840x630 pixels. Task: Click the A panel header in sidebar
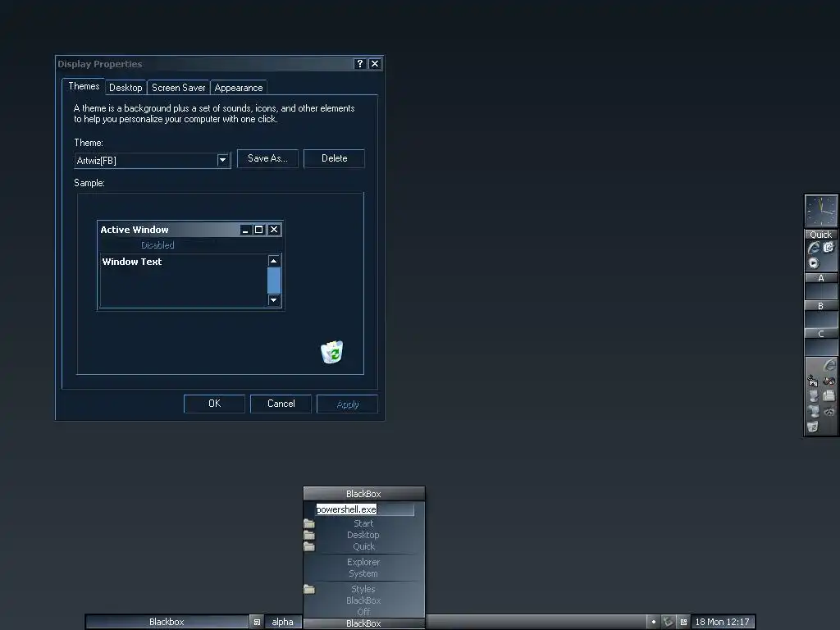(x=820, y=278)
